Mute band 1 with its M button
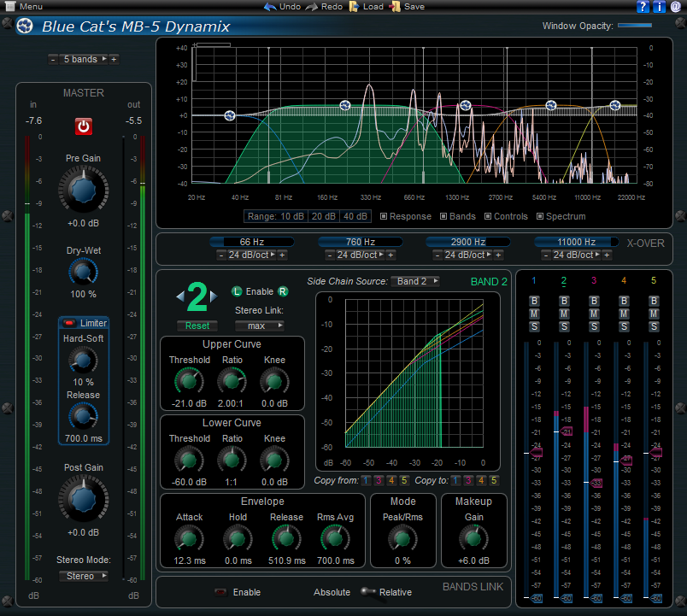This screenshot has height=616, width=687. (x=534, y=314)
